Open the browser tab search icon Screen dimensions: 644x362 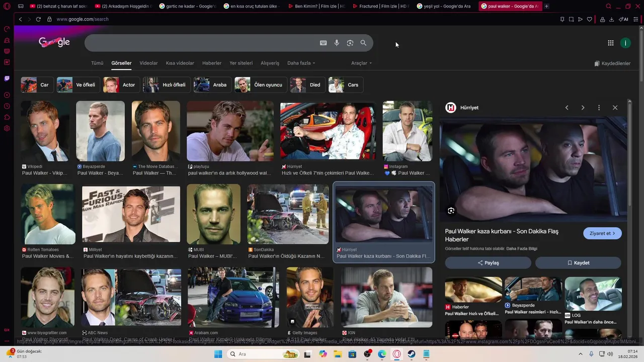[x=608, y=6]
